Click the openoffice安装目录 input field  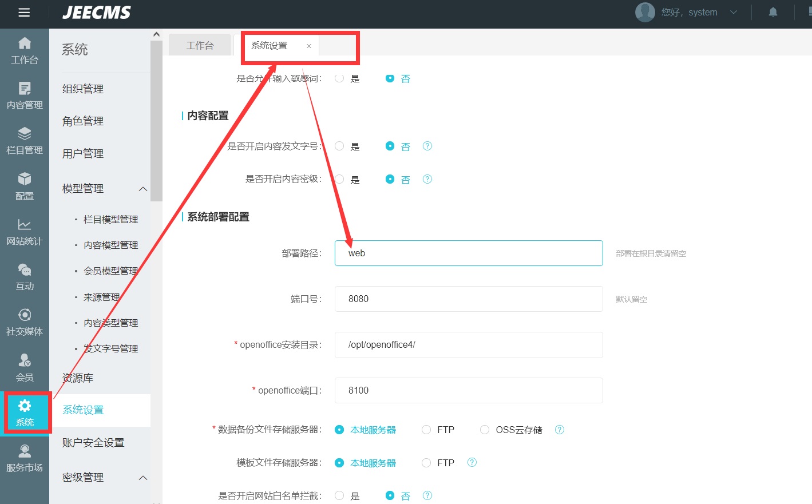coord(469,344)
